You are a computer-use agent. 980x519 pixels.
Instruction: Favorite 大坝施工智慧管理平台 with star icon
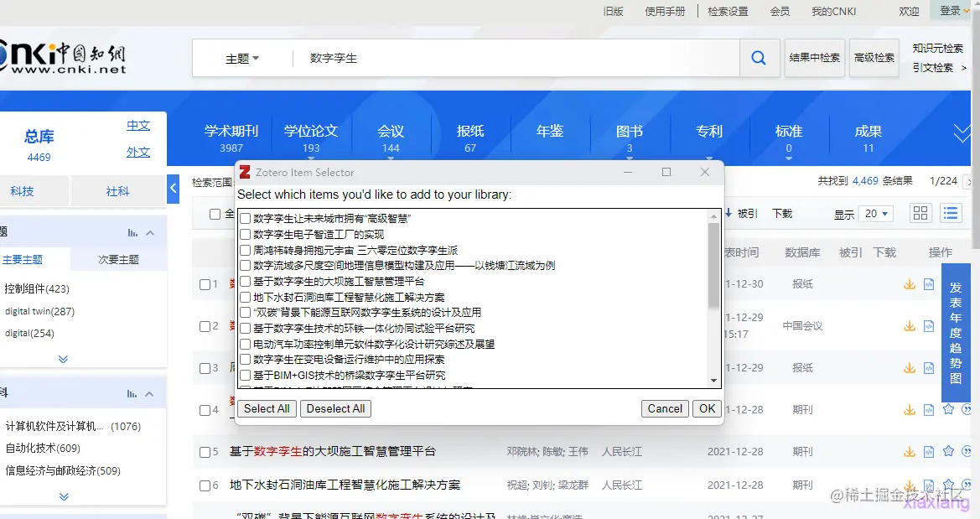click(x=948, y=451)
